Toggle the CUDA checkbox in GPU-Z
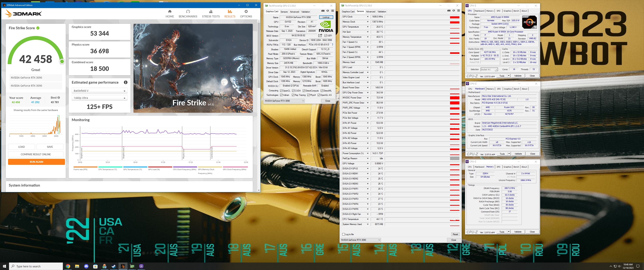Viewport: 644px width, 270px height. [293, 91]
